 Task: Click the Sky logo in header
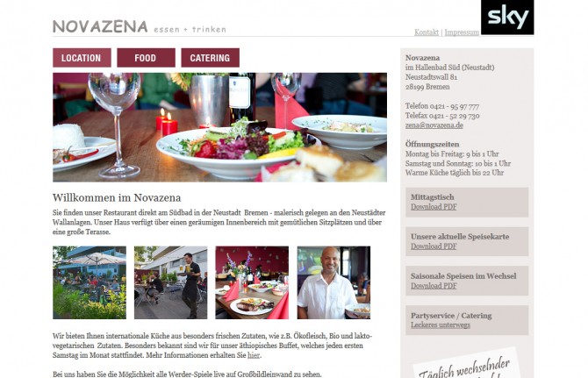pos(507,18)
